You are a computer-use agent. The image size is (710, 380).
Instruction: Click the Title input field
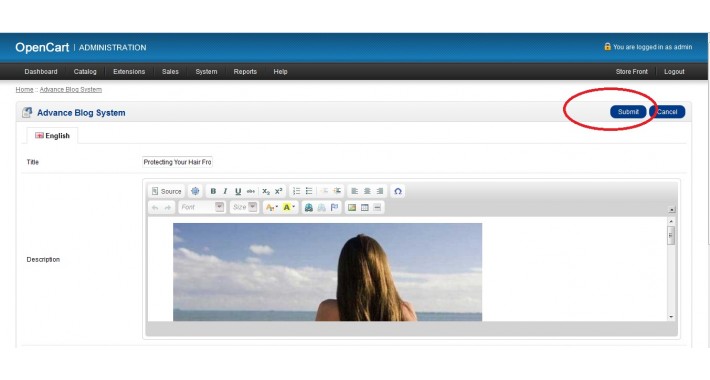[178, 162]
